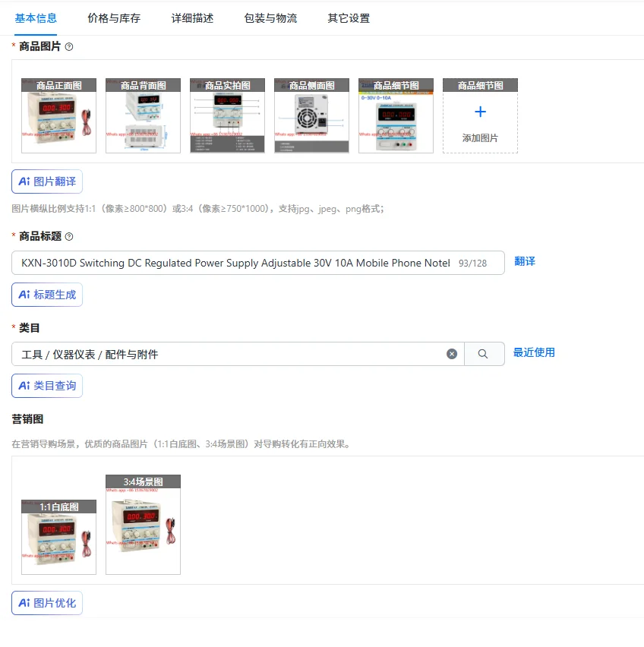Click the 添加图片 label
The image size is (644, 647).
480,137
